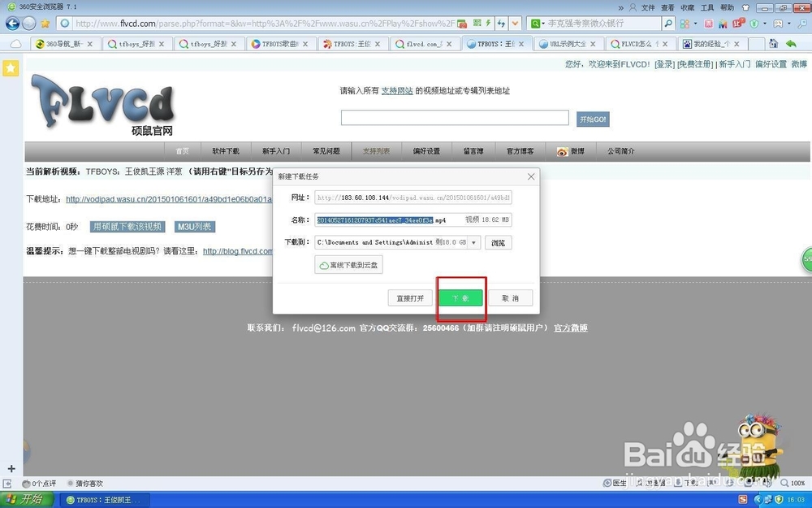
Task: Click the video URL input field
Action: click(x=455, y=118)
